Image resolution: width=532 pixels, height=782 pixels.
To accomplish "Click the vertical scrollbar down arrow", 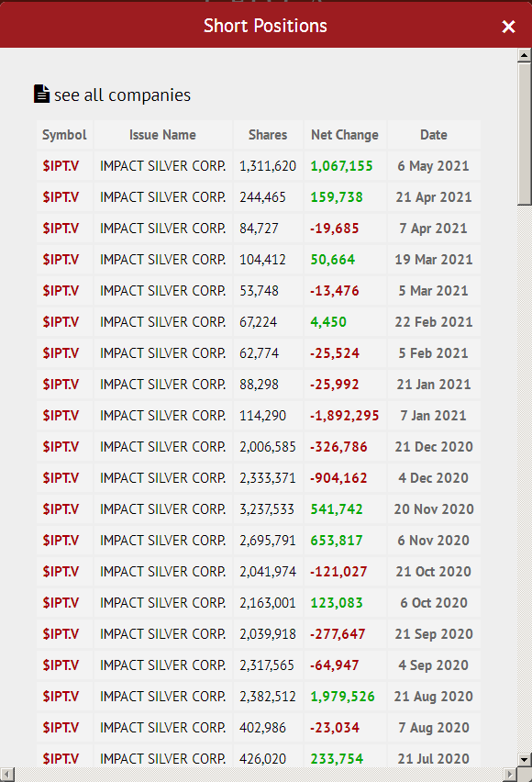I will point(524,760).
